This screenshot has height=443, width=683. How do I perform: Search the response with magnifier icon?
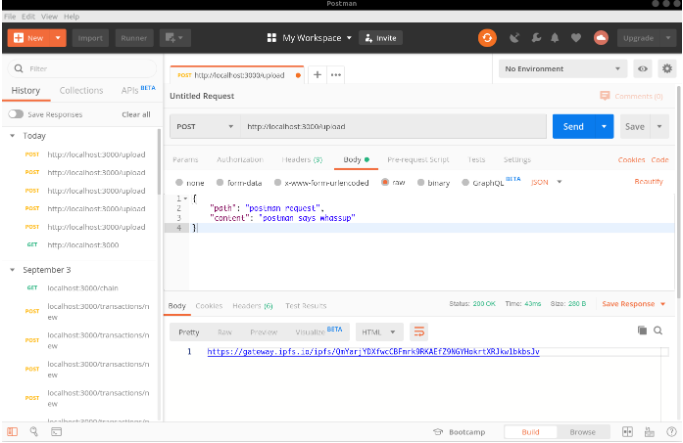point(658,331)
